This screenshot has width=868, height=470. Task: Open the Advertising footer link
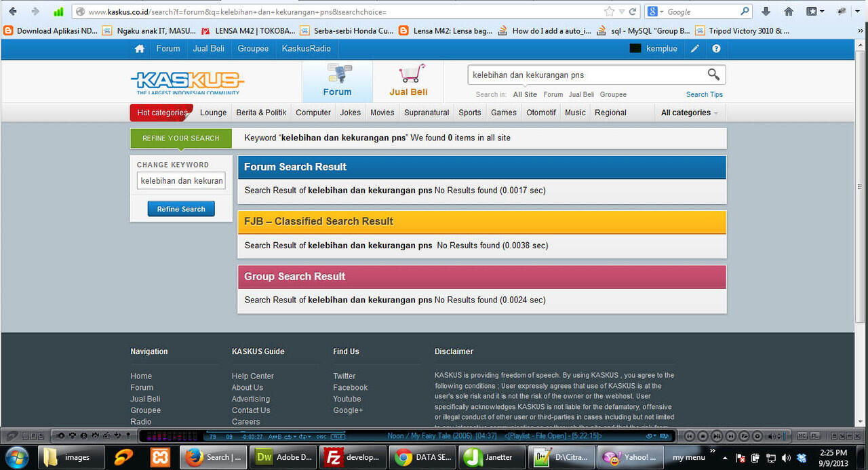pos(251,399)
